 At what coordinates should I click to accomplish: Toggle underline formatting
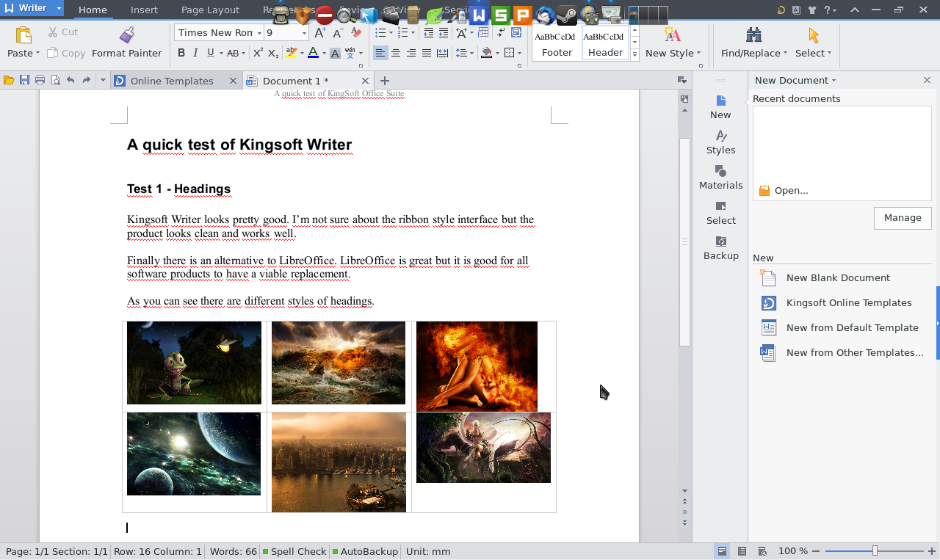[x=211, y=53]
